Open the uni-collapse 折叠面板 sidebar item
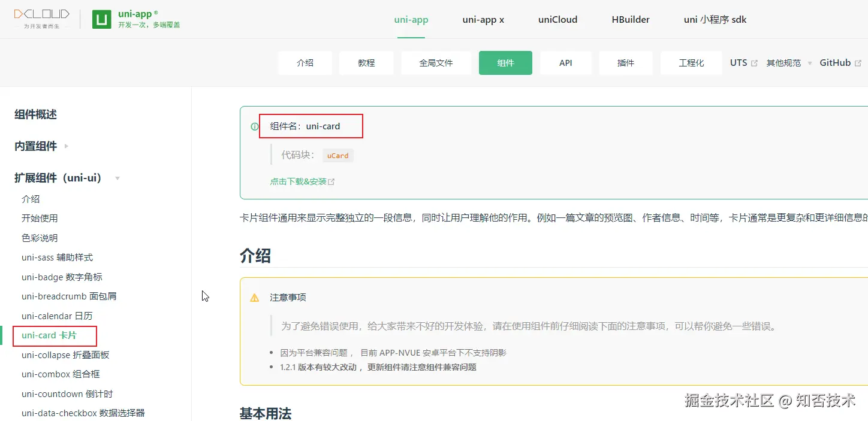The image size is (868, 421). tap(65, 355)
